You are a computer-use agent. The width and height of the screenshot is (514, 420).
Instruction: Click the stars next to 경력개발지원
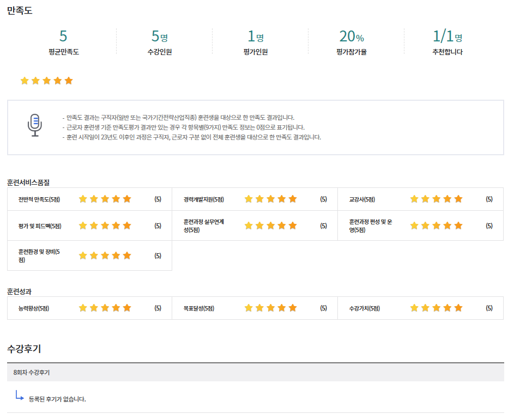tap(270, 199)
